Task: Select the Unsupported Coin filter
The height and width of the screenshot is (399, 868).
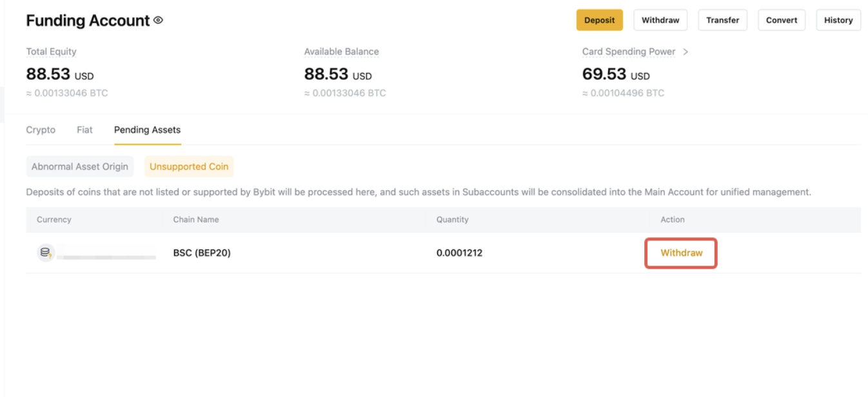Action: point(189,166)
